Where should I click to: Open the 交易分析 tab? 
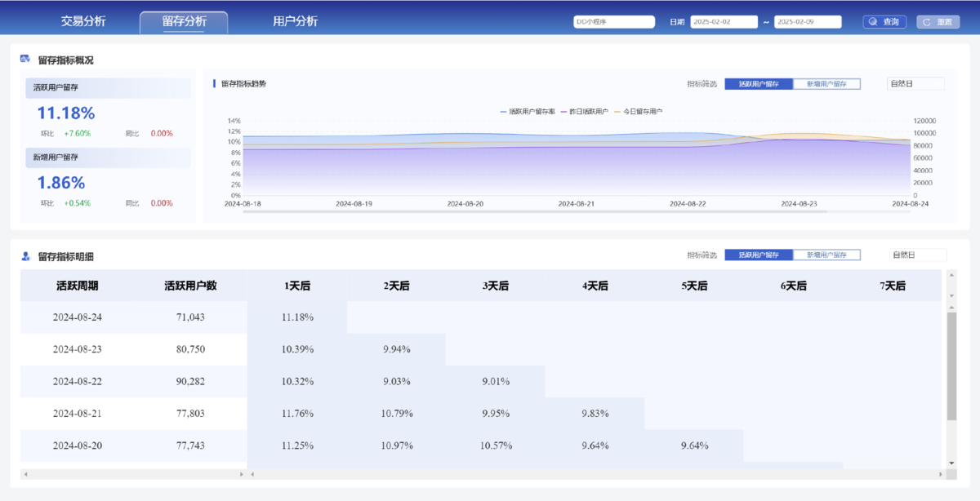click(x=83, y=21)
